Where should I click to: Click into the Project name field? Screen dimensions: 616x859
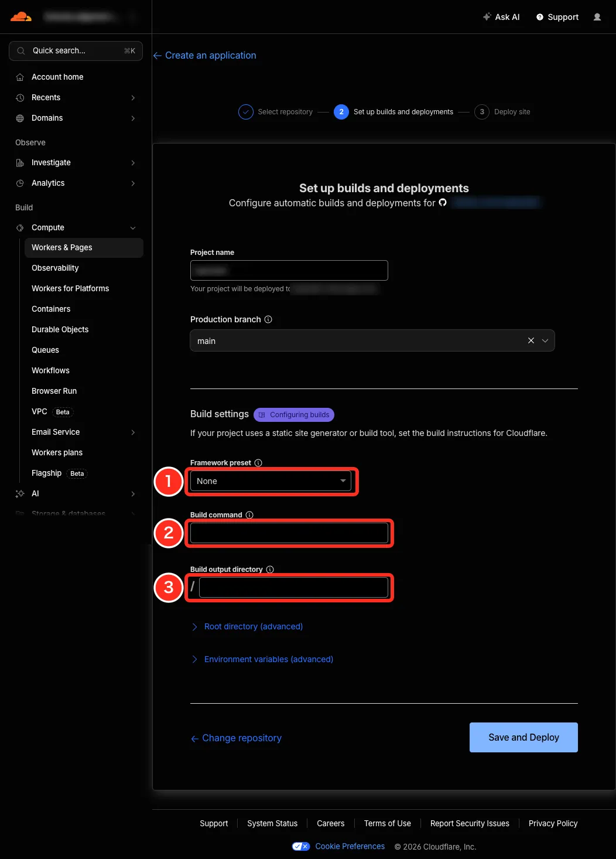coord(289,271)
